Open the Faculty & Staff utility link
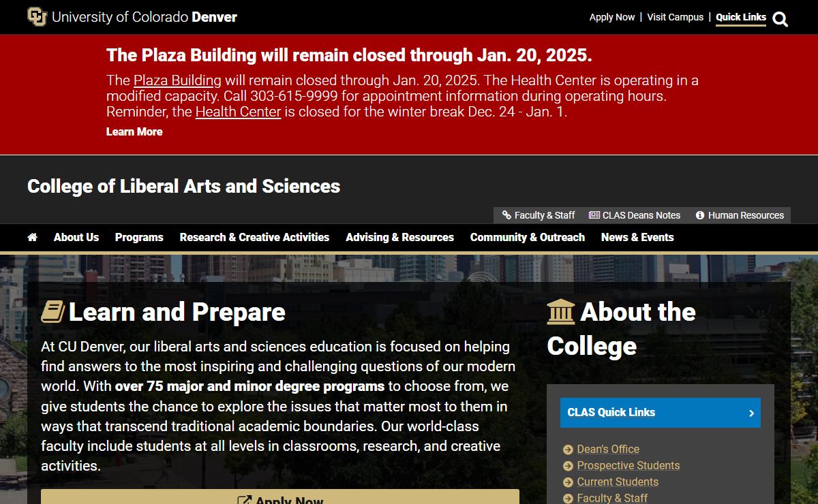Image resolution: width=818 pixels, height=504 pixels. (539, 215)
